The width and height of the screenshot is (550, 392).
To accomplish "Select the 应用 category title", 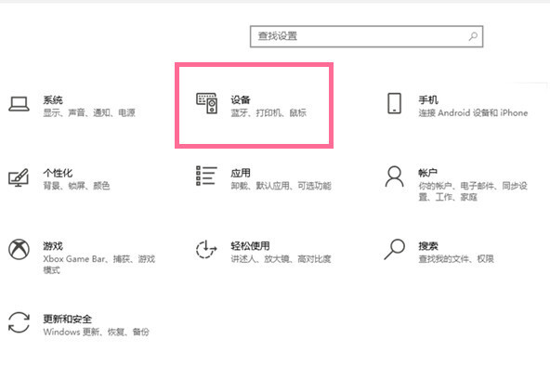I will 241,173.
